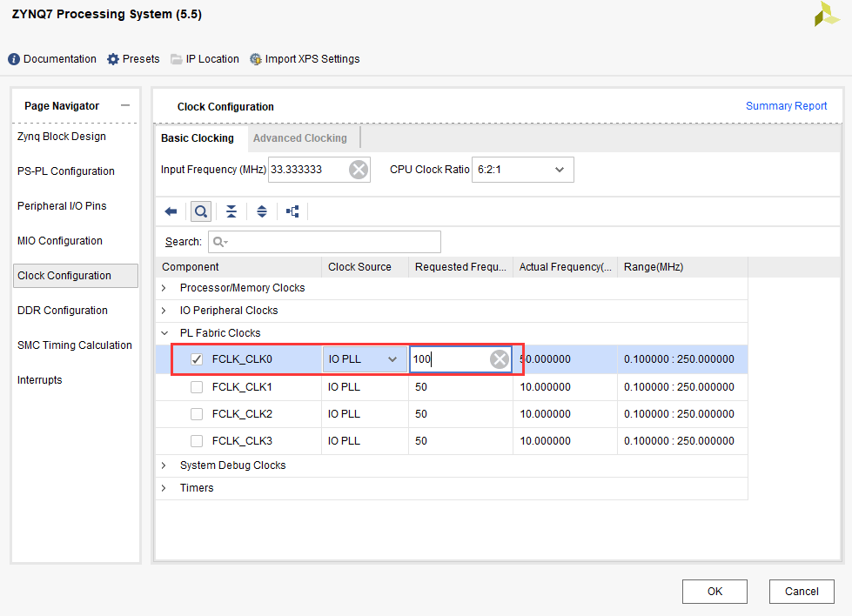Click FCLK_CLK0 range 0.100000 : 250.000000 cell
The height and width of the screenshot is (616, 852).
click(x=682, y=359)
